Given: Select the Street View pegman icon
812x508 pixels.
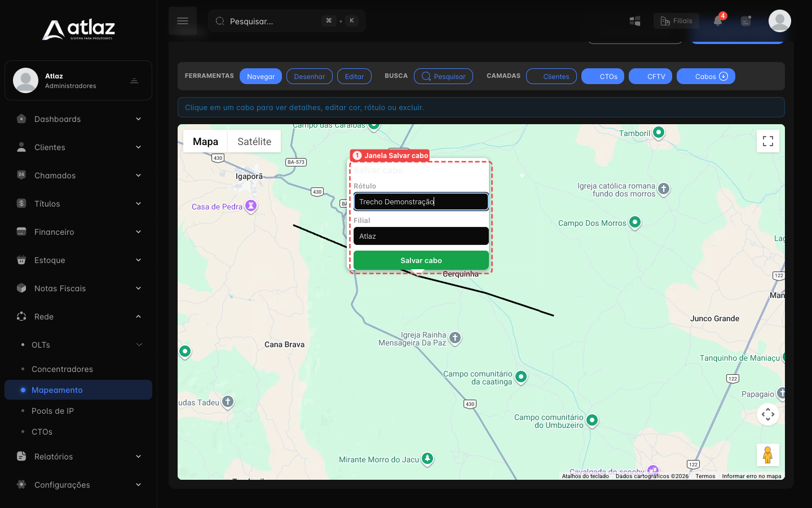Looking at the screenshot, I should (x=768, y=455).
